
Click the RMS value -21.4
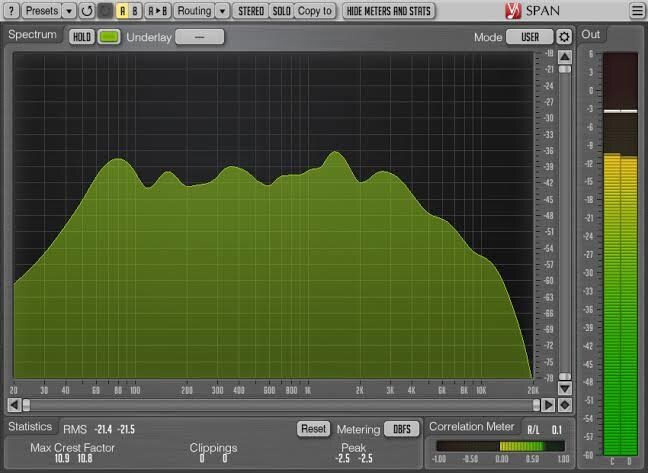click(103, 430)
